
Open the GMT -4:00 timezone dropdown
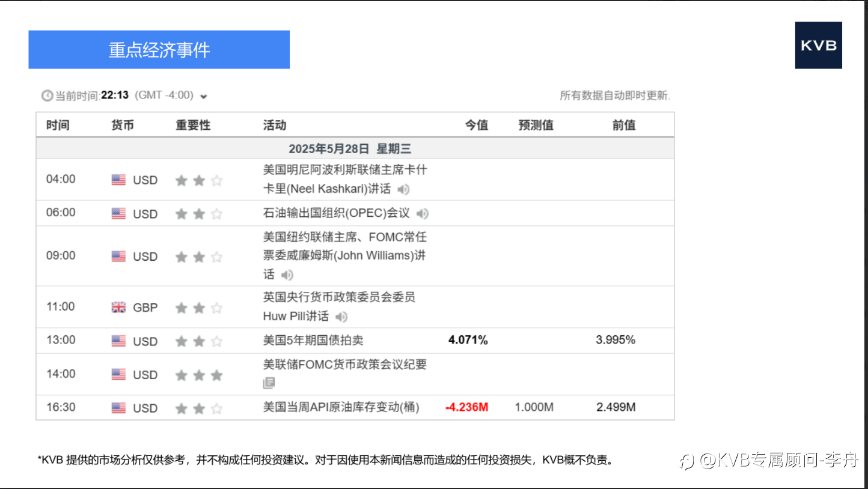click(x=203, y=96)
